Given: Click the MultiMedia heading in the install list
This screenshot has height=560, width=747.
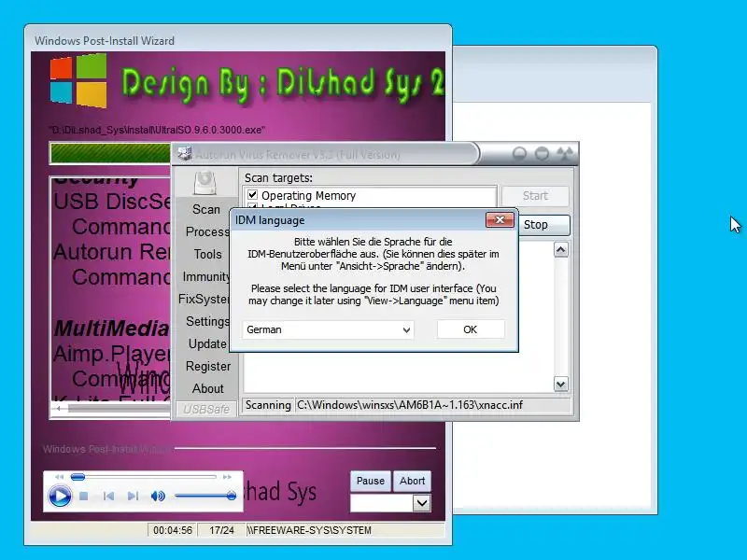Looking at the screenshot, I should pyautogui.click(x=112, y=329).
